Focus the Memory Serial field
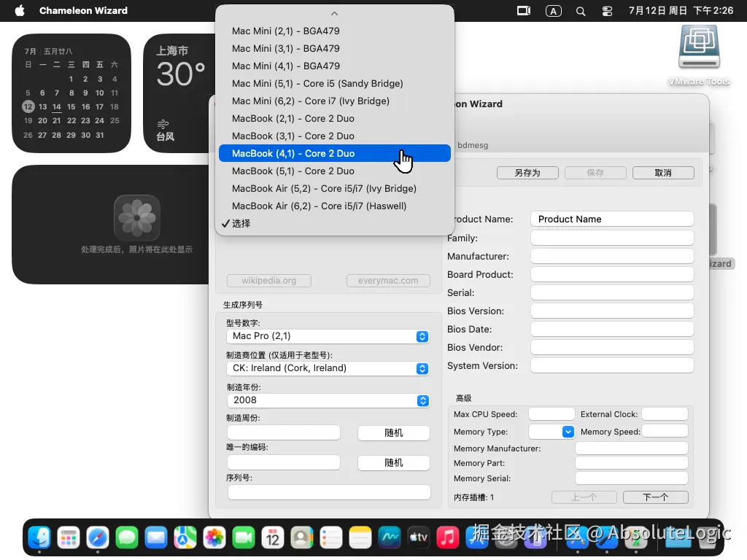 click(x=632, y=478)
